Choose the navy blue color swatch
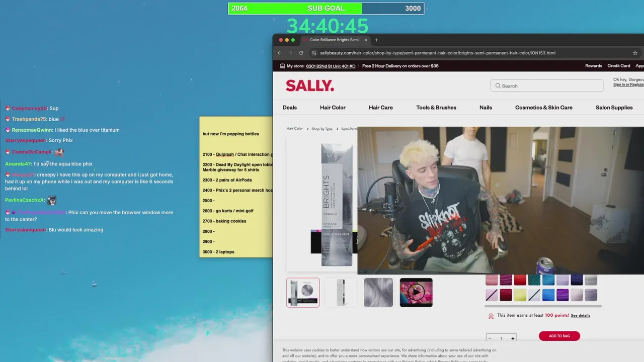Image resolution: width=644 pixels, height=362 pixels. tap(577, 280)
